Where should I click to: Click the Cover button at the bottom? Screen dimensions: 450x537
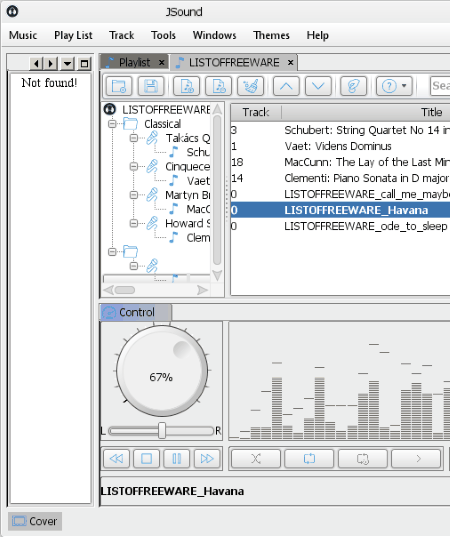(x=35, y=521)
